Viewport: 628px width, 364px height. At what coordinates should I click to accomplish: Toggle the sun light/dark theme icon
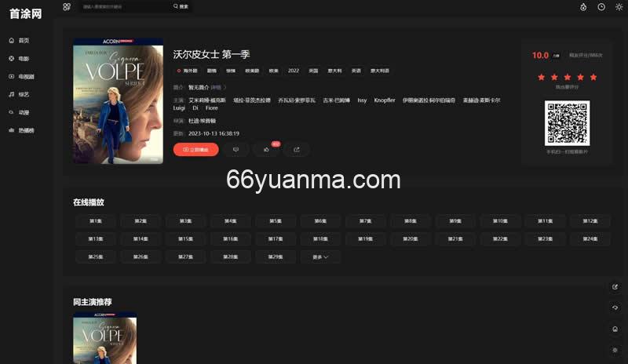coord(619,7)
